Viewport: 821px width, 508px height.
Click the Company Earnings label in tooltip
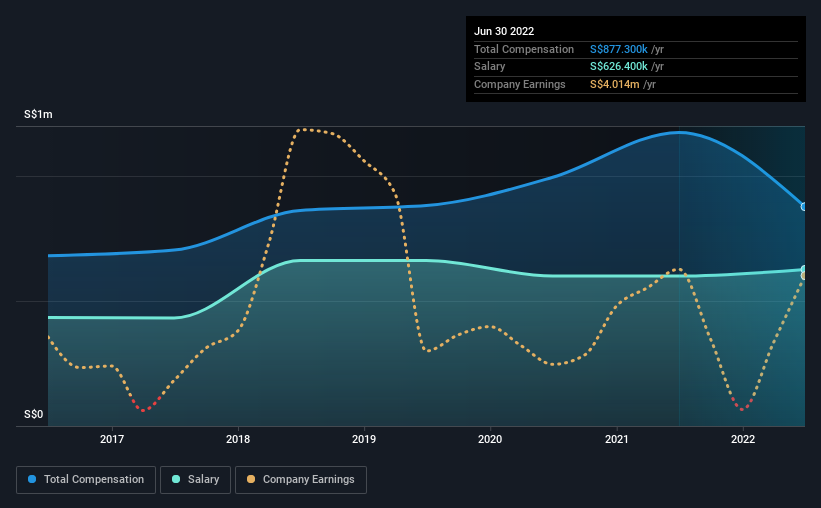click(x=519, y=84)
